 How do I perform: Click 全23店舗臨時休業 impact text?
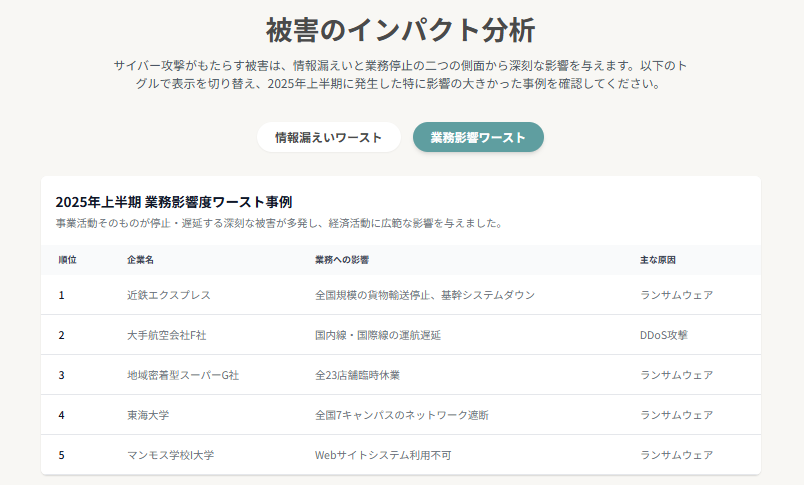tap(357, 375)
